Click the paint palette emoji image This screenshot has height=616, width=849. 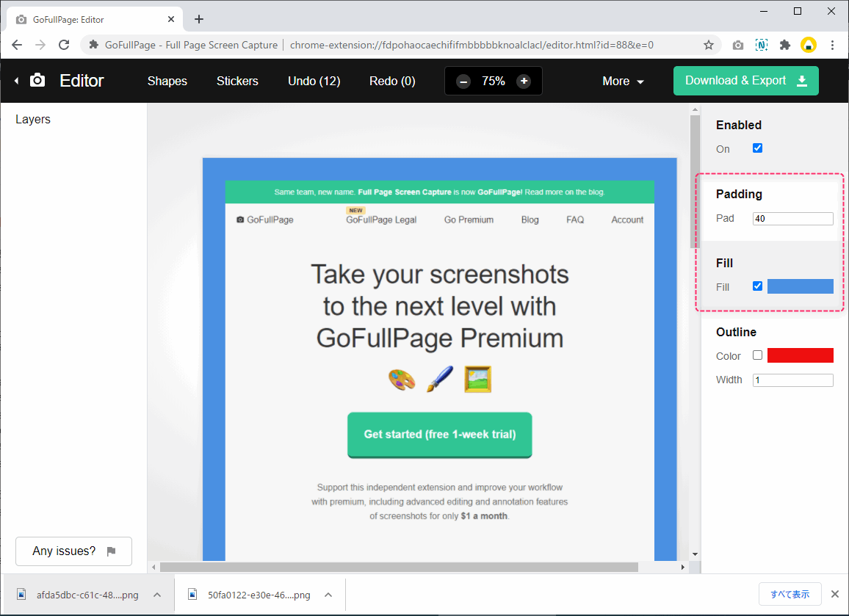402,380
